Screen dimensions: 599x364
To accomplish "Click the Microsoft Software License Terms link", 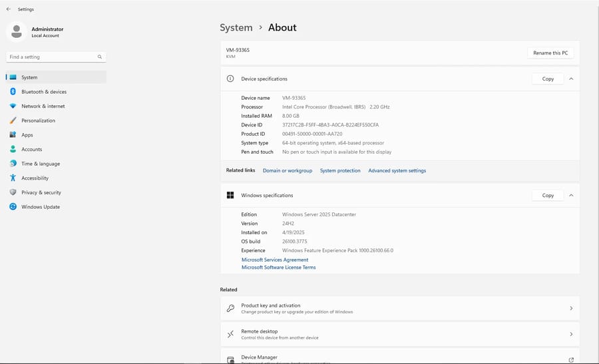I will 278,268.
